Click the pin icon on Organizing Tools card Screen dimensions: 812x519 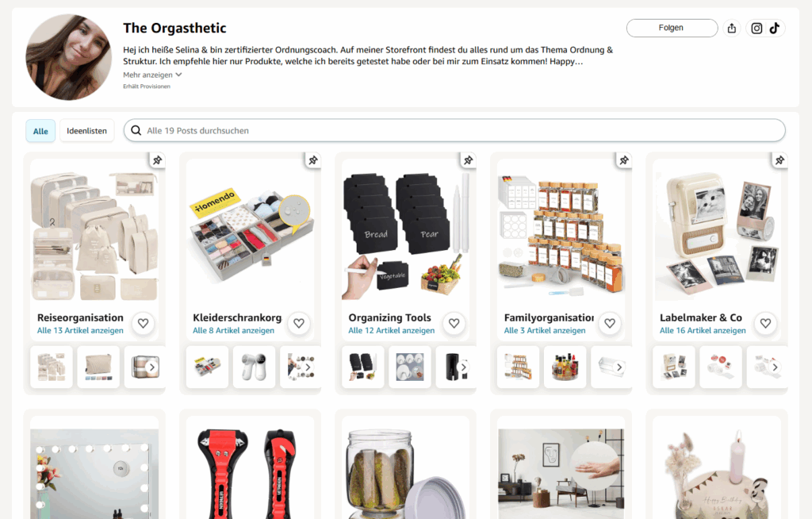(x=469, y=160)
